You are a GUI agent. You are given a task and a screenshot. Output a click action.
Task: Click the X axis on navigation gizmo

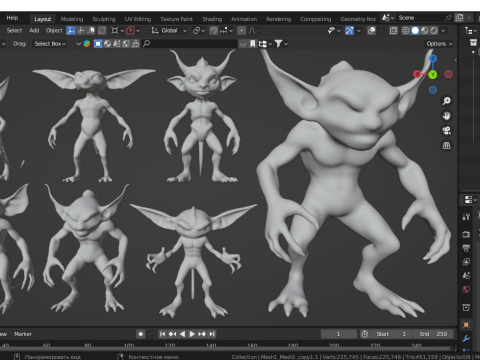point(417,74)
